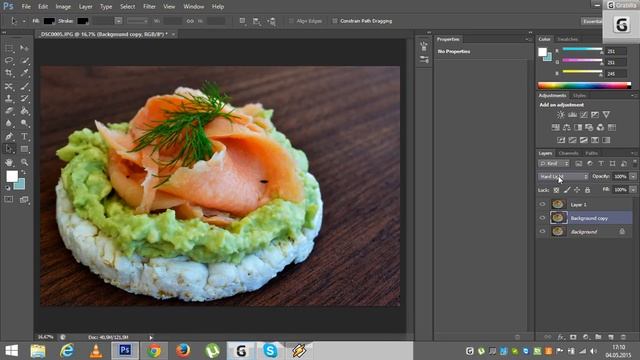Click the red channel slider
Viewport: 640px width, 360px height.
pos(582,50)
